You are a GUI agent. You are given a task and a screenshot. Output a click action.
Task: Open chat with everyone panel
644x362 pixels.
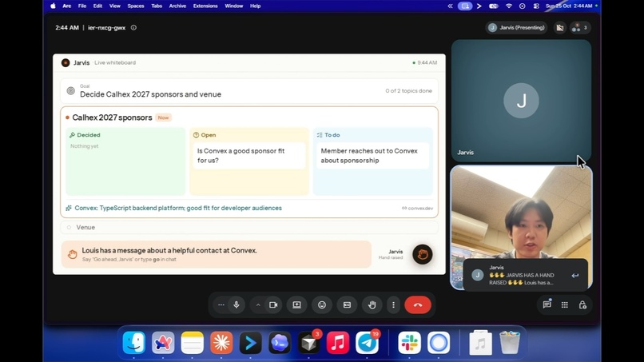click(547, 304)
